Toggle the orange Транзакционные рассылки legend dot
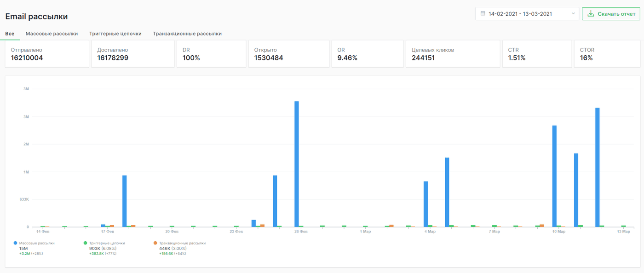Image resolution: width=644 pixels, height=273 pixels. 155,243
